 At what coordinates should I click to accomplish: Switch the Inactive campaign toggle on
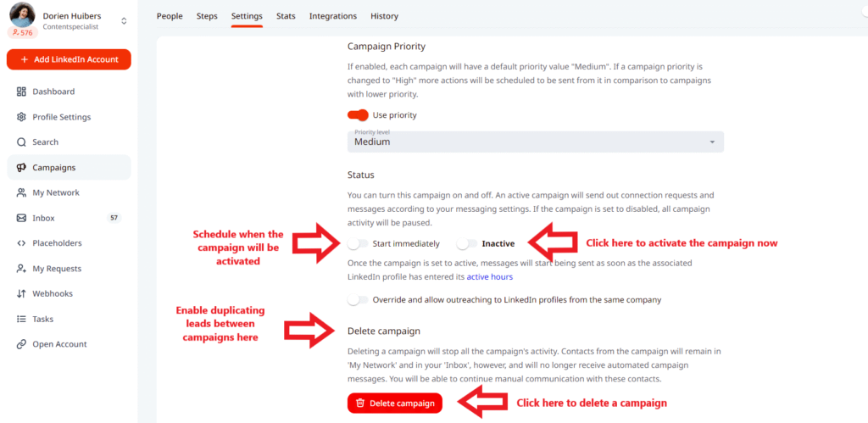pos(467,244)
